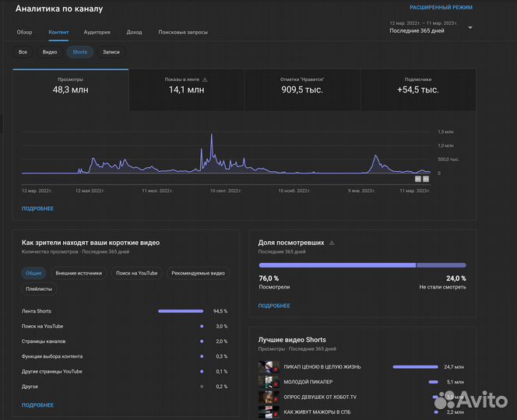Open the date range dropdown arrow
The height and width of the screenshot is (420, 517).
tap(470, 27)
